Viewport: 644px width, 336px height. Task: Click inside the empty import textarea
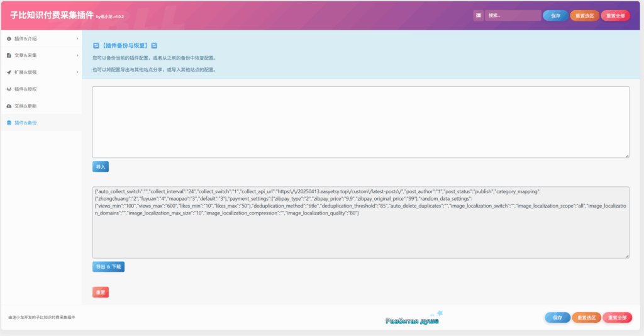tap(360, 121)
